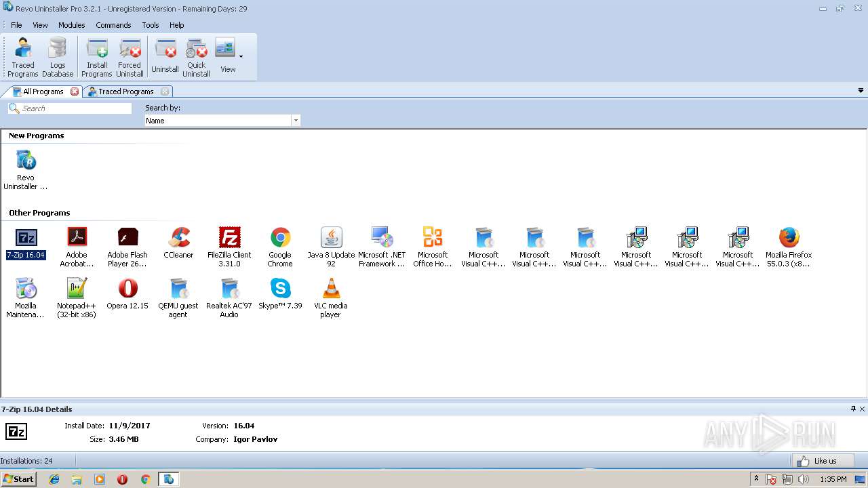Open the Modules menu
The image size is (868, 488).
(71, 25)
